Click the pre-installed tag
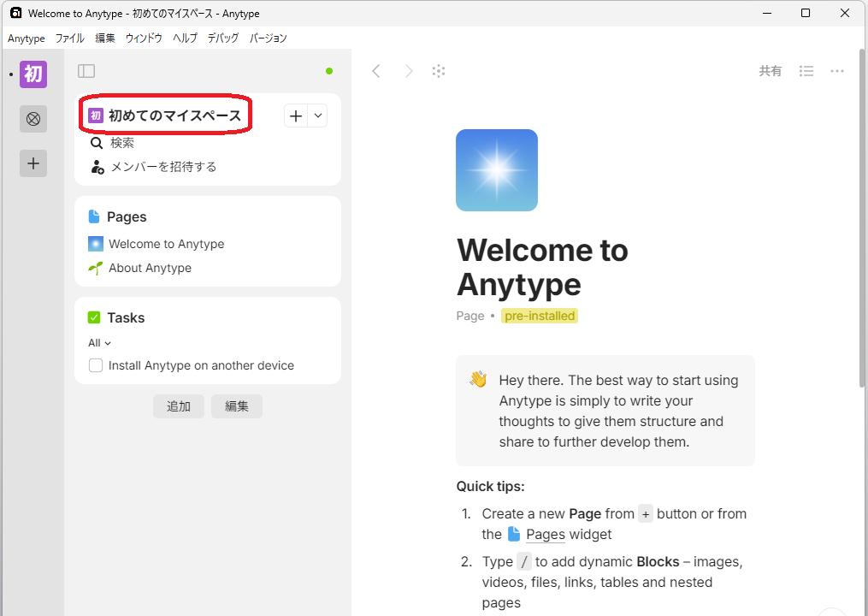 (x=540, y=316)
